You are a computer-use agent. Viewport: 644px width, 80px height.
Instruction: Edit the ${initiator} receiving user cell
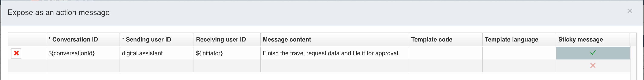point(227,53)
